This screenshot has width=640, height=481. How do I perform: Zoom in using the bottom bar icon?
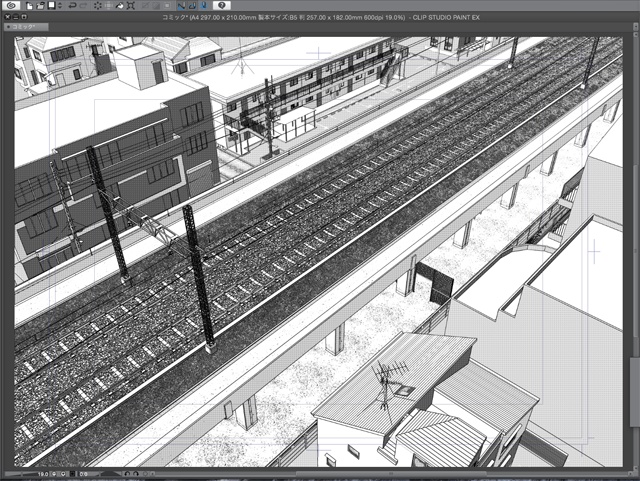63,474
